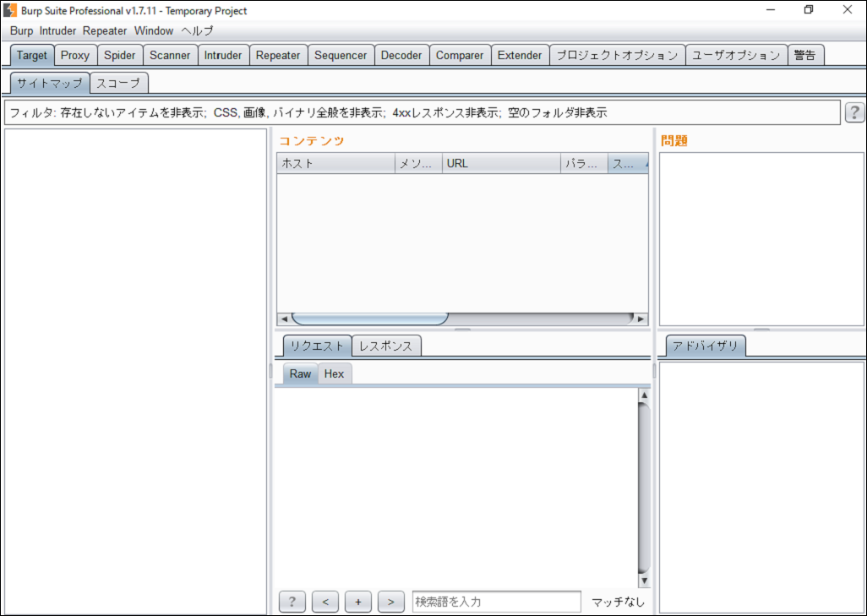Click the sorted ス... column header with arrow

point(628,164)
